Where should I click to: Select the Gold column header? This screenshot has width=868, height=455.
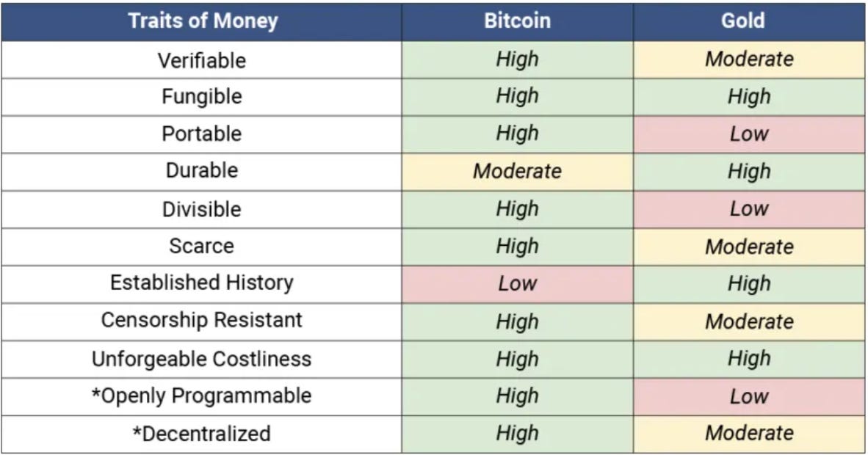749,21
